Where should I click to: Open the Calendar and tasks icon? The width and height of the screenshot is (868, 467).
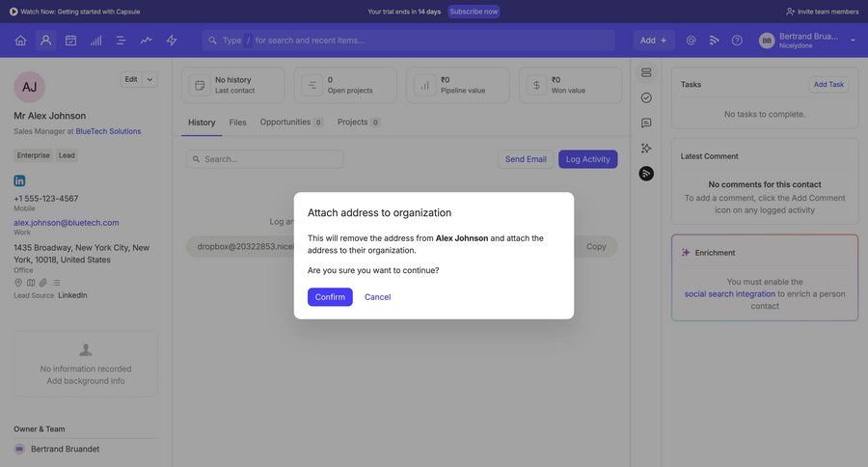pyautogui.click(x=70, y=41)
